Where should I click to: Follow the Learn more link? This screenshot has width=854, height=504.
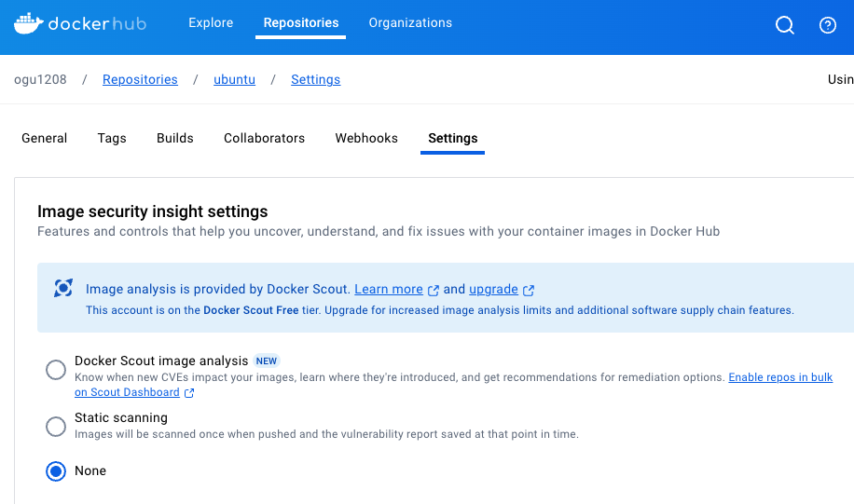point(389,289)
